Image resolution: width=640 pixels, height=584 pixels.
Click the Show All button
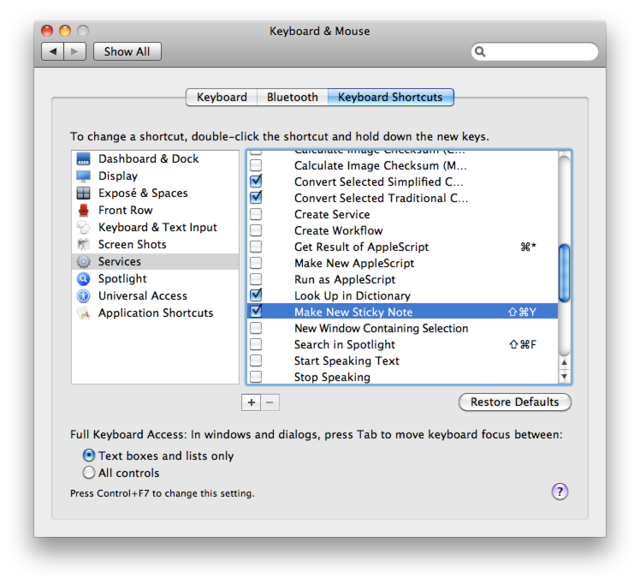(127, 51)
